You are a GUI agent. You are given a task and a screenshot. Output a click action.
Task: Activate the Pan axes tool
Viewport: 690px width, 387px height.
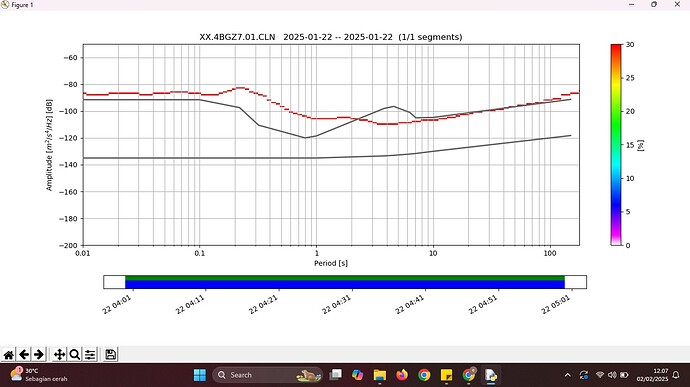[59, 354]
